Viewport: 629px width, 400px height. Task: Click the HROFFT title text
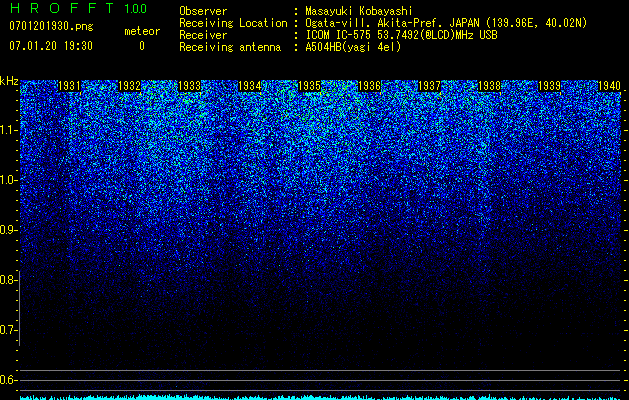coord(62,8)
